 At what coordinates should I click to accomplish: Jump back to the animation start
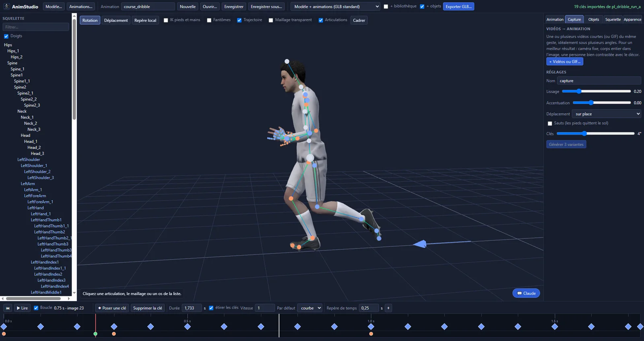pos(8,308)
